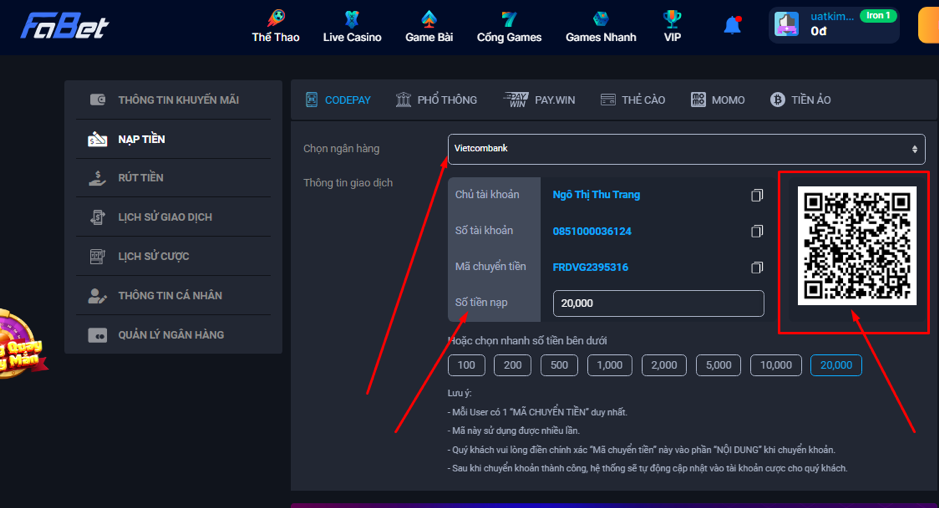Open Lịch Sử Giao Dịch in sidebar

(x=164, y=217)
